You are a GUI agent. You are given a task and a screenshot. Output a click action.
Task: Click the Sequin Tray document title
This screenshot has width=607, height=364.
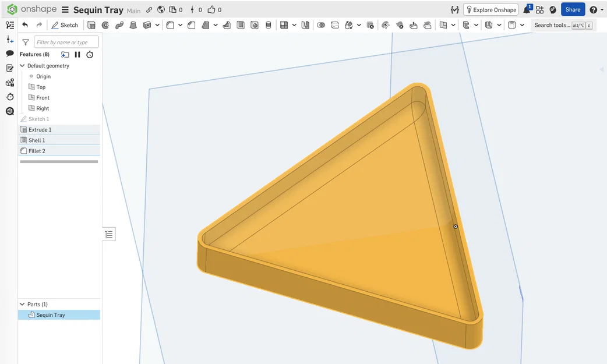pyautogui.click(x=98, y=10)
